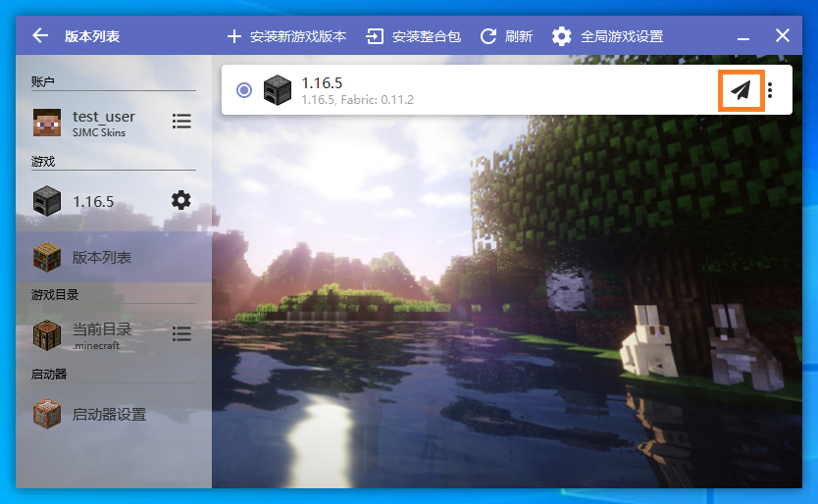This screenshot has width=818, height=504.
Task: Click the version subtitle '1.16.5, Fabric: 0.11.2'
Action: tap(358, 100)
